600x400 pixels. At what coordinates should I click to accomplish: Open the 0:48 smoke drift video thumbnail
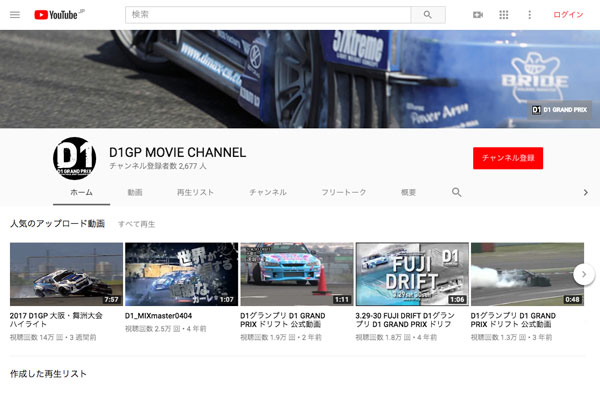527,274
